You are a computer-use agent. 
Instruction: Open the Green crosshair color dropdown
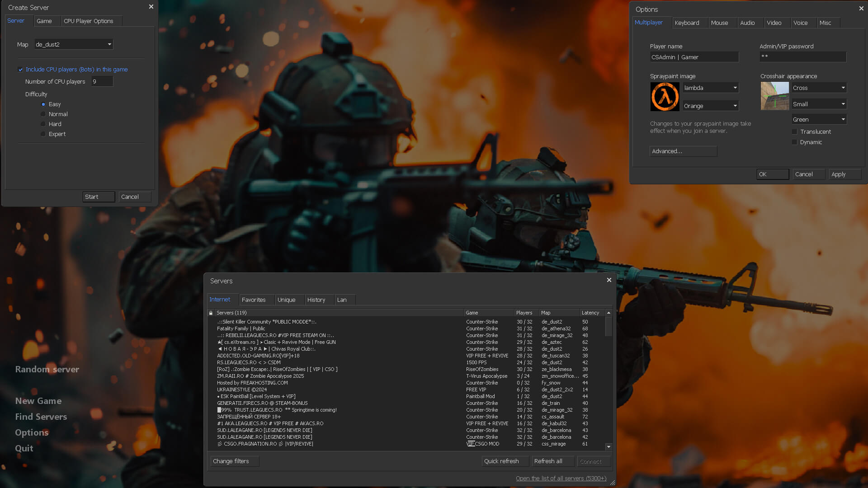point(819,119)
